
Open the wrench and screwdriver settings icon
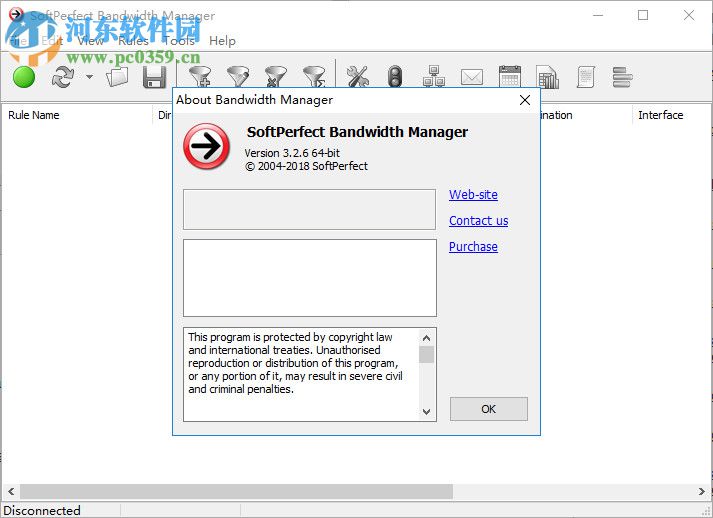click(x=357, y=76)
